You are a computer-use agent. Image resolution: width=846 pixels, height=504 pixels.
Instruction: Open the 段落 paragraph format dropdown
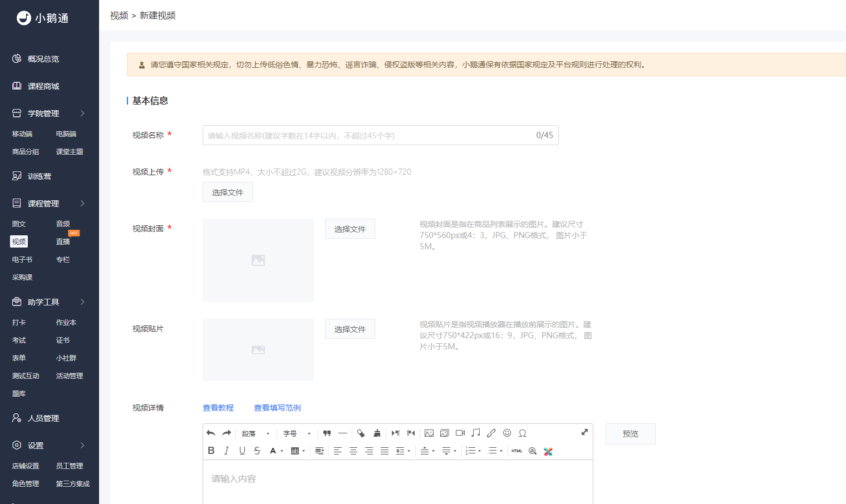(256, 433)
